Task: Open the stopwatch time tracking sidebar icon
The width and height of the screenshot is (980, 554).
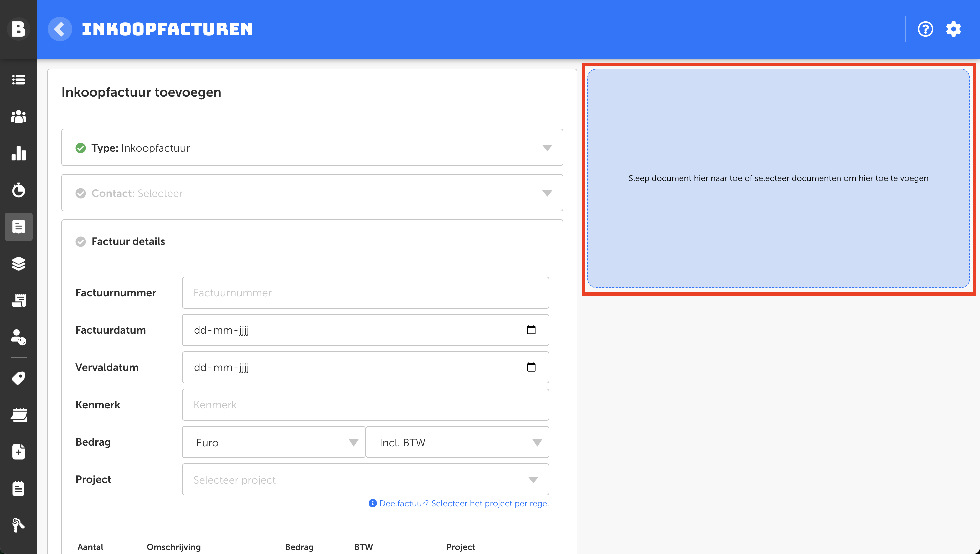Action: coord(18,190)
